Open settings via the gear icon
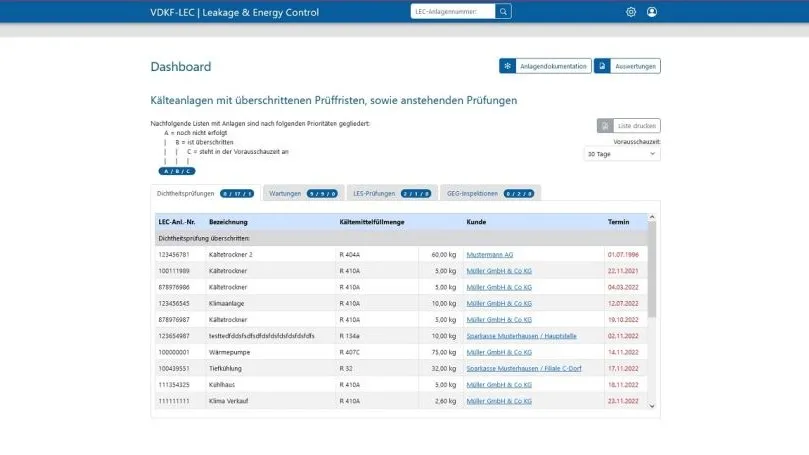809x455 pixels. click(x=630, y=12)
